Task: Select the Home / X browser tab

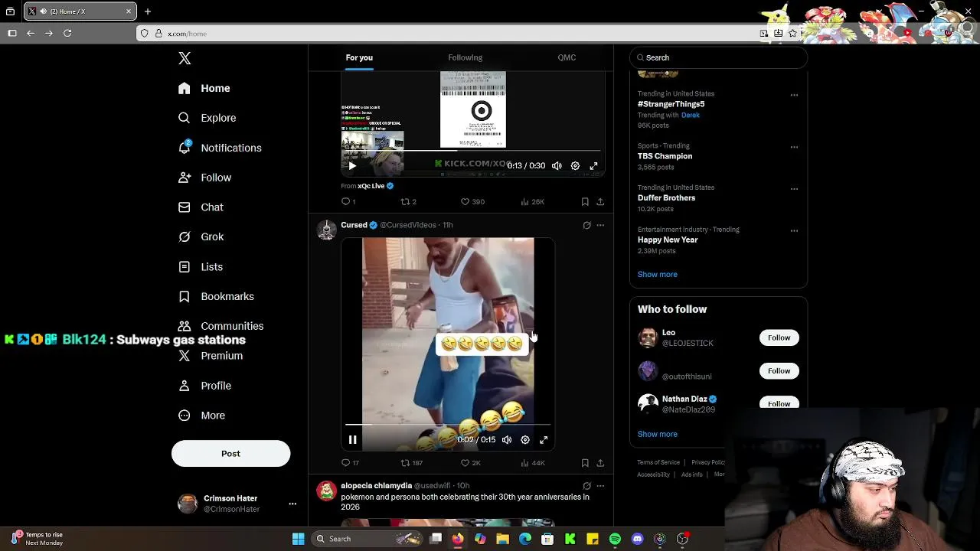Action: click(80, 11)
